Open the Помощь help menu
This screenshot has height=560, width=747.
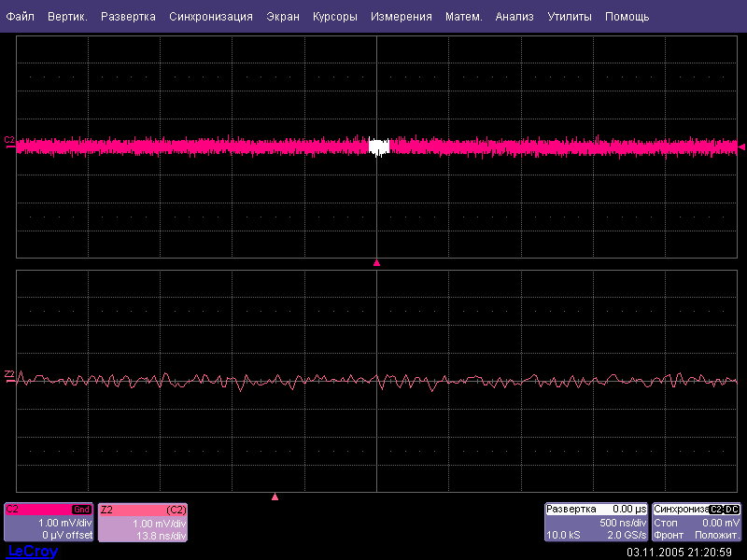(x=627, y=17)
